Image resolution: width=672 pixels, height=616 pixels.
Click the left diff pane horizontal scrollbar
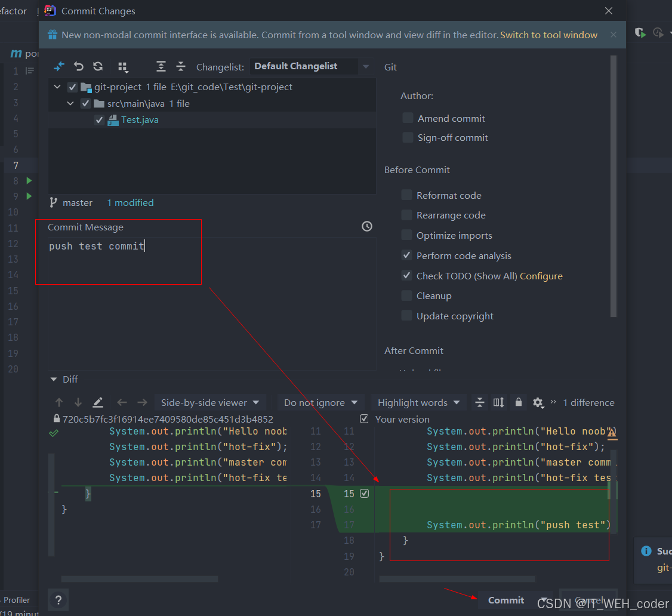[140, 579]
